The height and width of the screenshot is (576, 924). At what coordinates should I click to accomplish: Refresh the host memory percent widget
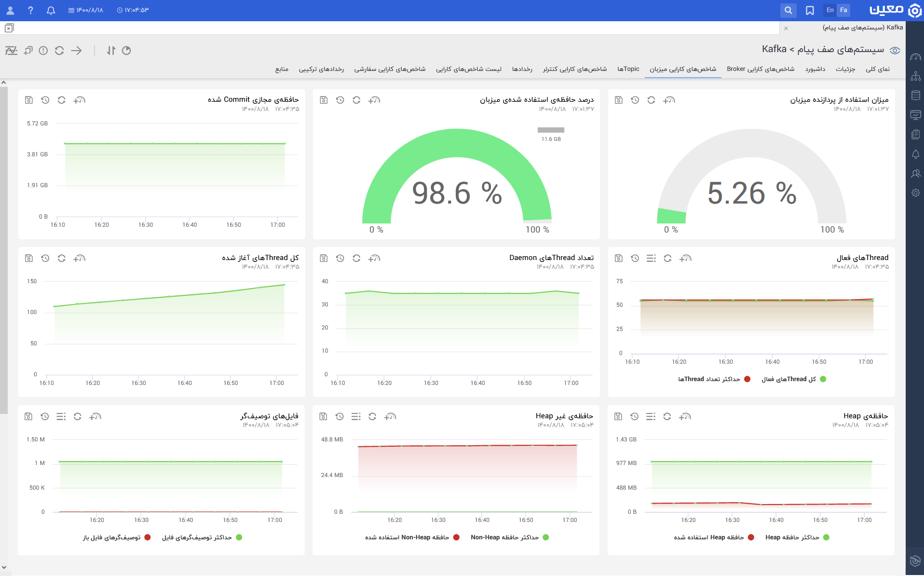356,100
